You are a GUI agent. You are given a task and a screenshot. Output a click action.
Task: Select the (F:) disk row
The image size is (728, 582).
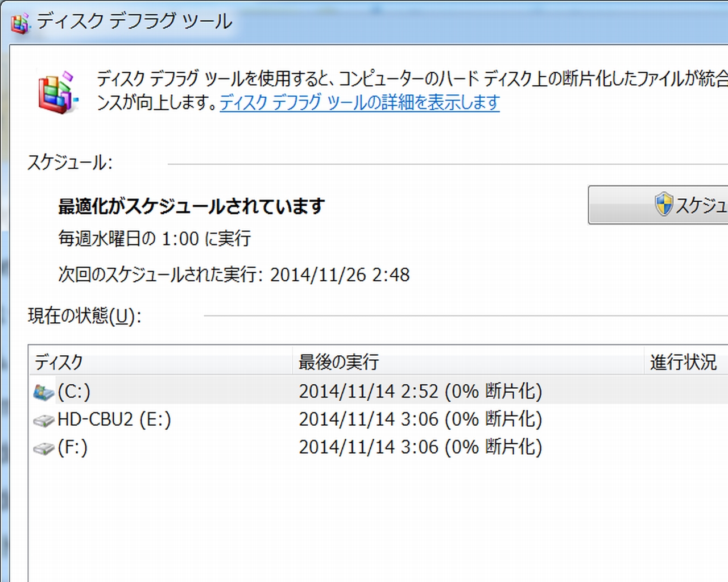pos(378,447)
